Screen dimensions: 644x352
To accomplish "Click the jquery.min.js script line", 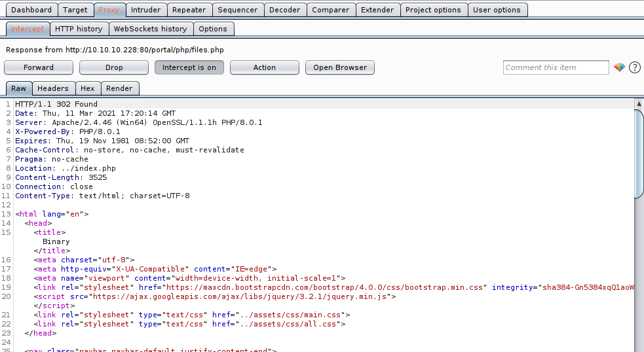I will [215, 296].
